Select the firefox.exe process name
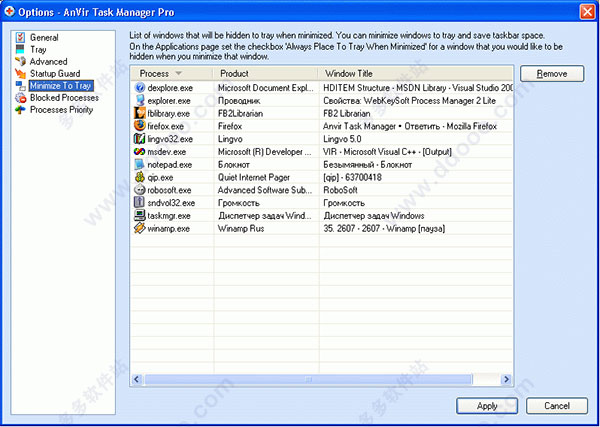600x427 pixels. click(165, 126)
